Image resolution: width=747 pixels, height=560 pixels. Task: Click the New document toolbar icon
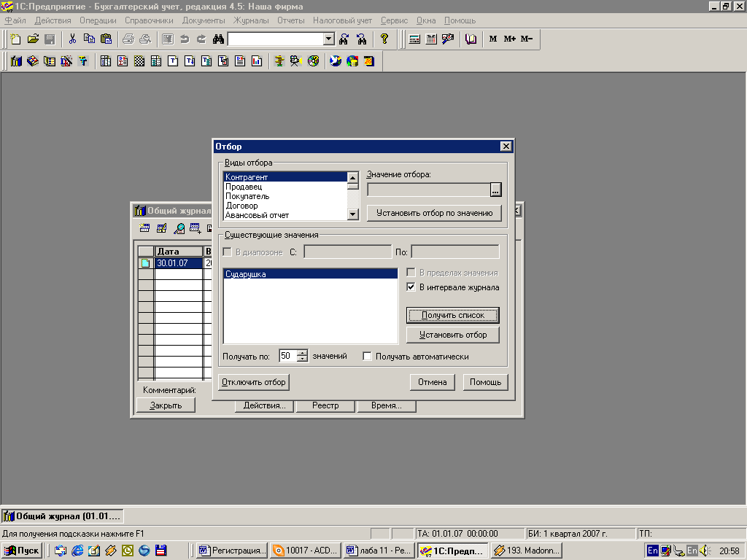tap(16, 39)
